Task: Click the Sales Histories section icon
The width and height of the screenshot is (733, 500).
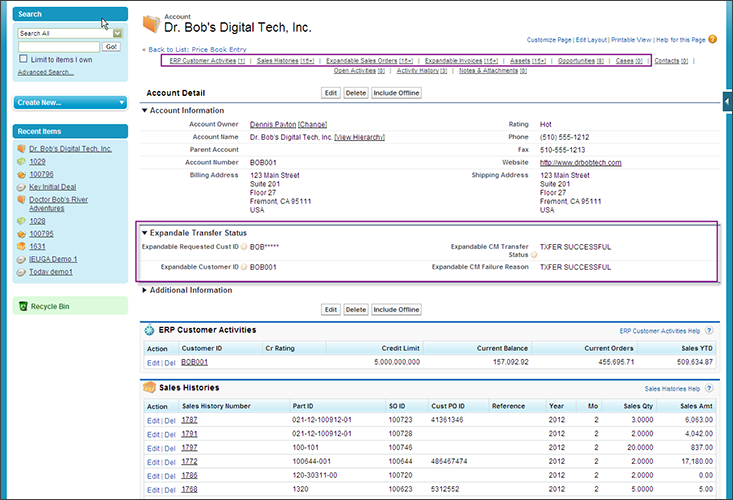Action: pos(149,387)
